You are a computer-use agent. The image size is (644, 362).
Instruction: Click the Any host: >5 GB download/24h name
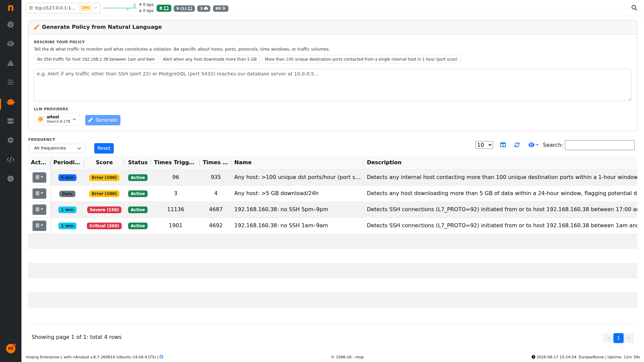(x=276, y=193)
